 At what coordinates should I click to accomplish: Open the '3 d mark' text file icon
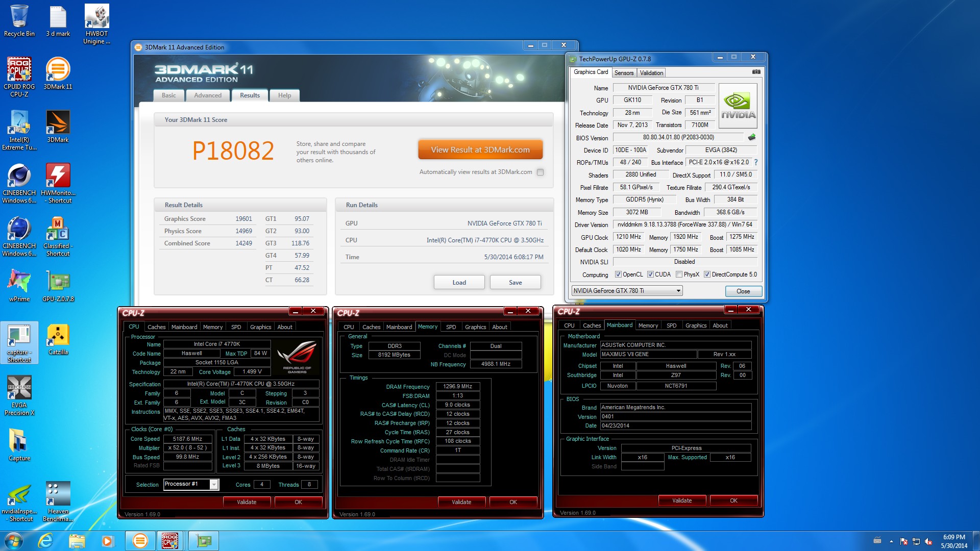[x=58, y=21]
